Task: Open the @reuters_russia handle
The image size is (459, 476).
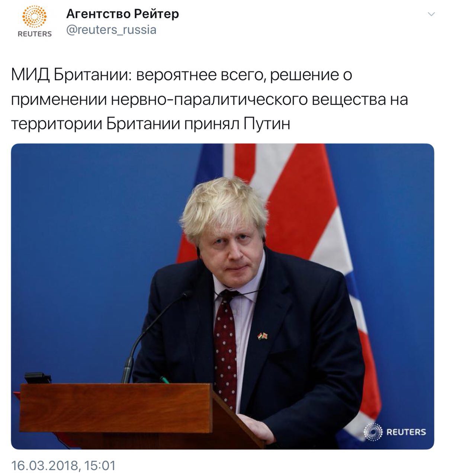Action: point(111,30)
